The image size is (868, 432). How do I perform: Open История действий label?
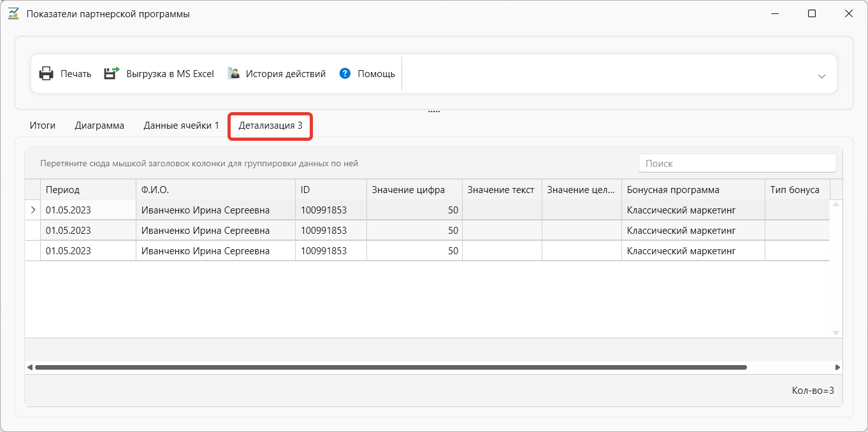[x=286, y=74]
